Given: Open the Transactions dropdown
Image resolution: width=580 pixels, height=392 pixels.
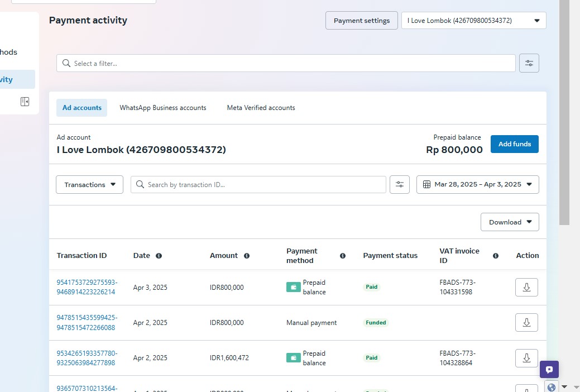Looking at the screenshot, I should [x=89, y=185].
